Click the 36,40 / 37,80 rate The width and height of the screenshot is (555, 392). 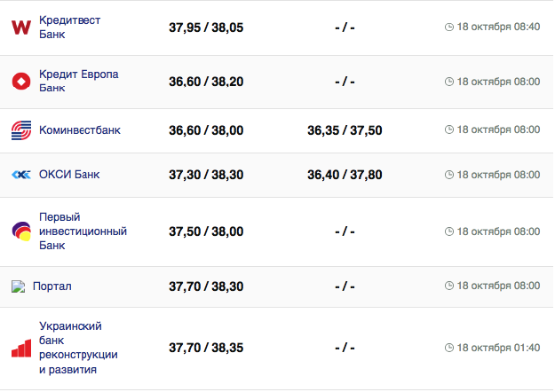[345, 175]
